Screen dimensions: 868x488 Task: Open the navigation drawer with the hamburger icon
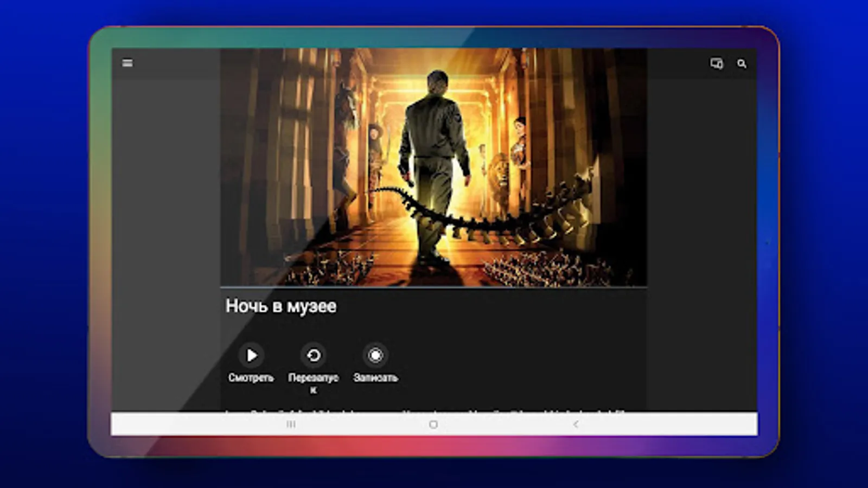point(128,63)
